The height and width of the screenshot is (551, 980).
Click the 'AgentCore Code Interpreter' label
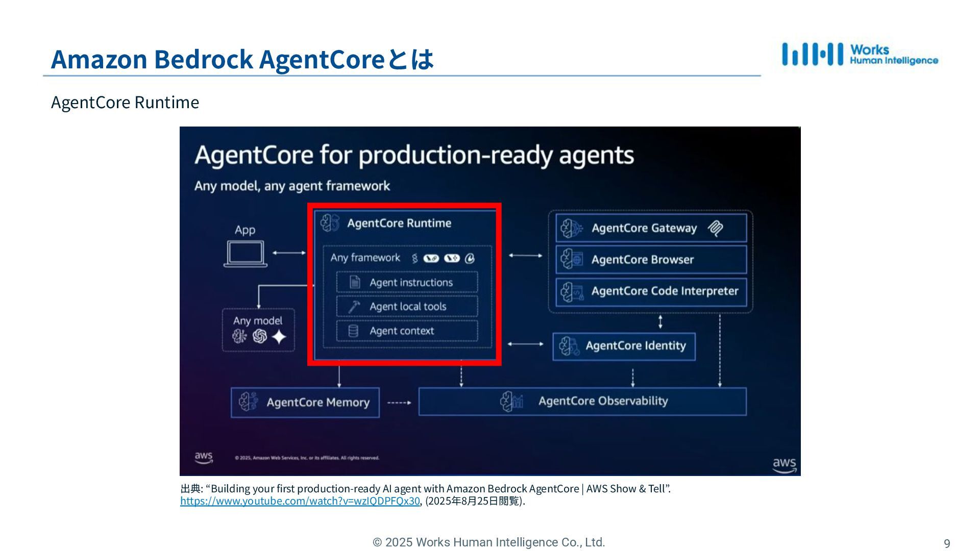coord(665,291)
